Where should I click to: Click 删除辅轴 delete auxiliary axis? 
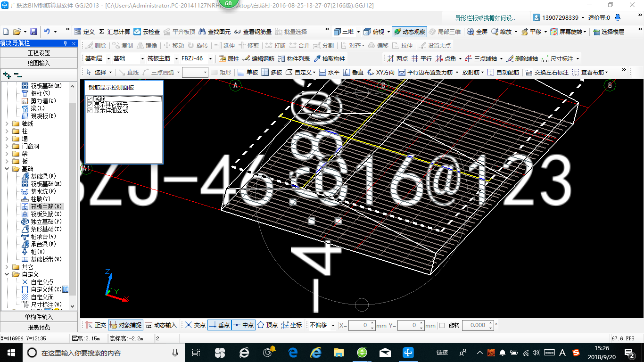click(522, 58)
